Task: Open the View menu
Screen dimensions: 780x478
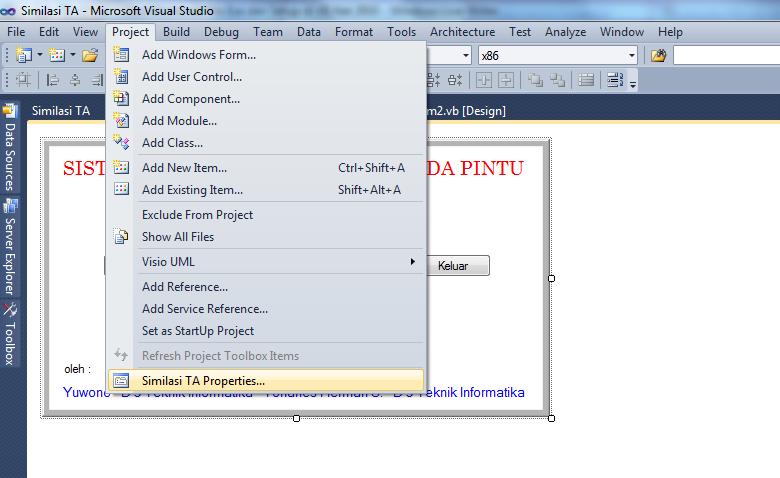Action: (85, 32)
